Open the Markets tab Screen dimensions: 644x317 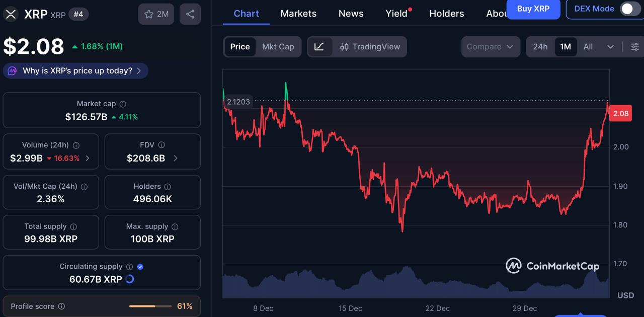pos(298,14)
